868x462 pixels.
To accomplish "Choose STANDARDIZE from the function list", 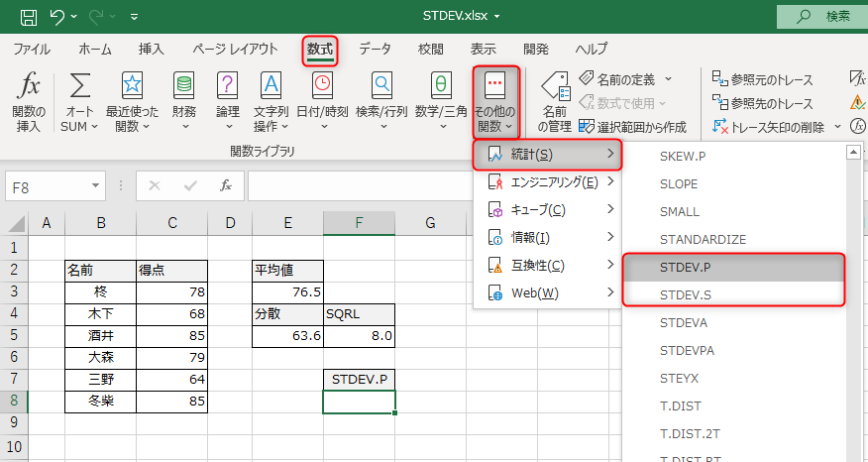I will [734, 239].
